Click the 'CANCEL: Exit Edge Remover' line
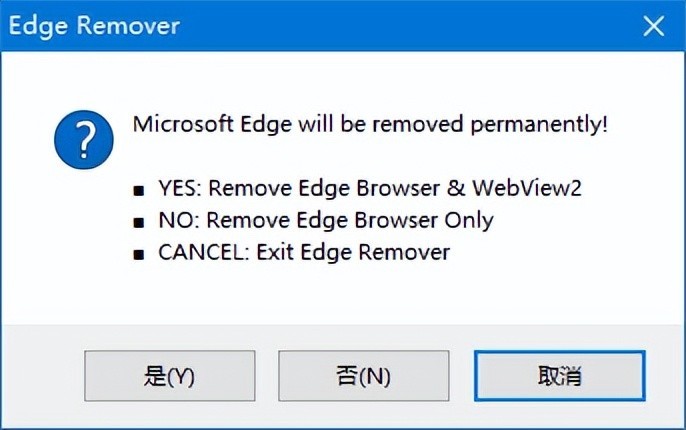The image size is (686, 430). pyautogui.click(x=304, y=252)
